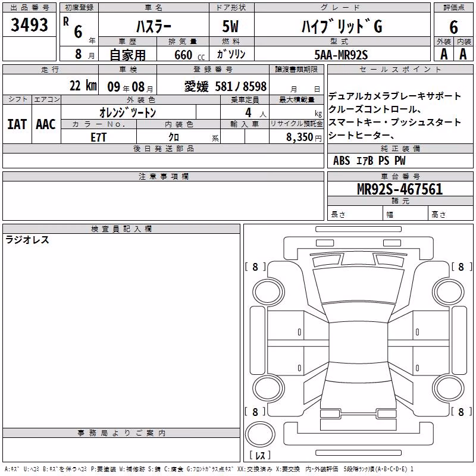Click exterior color オレンジツートン
Viewport: 476px width, 476px height.
tap(127, 112)
